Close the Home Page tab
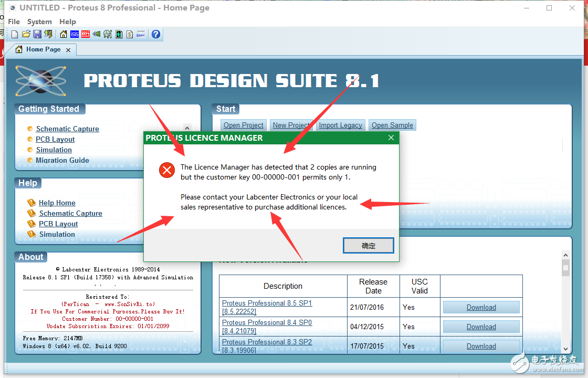 click(68, 50)
